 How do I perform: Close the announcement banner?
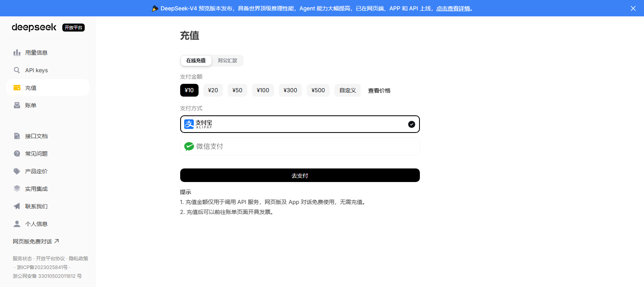click(x=633, y=8)
